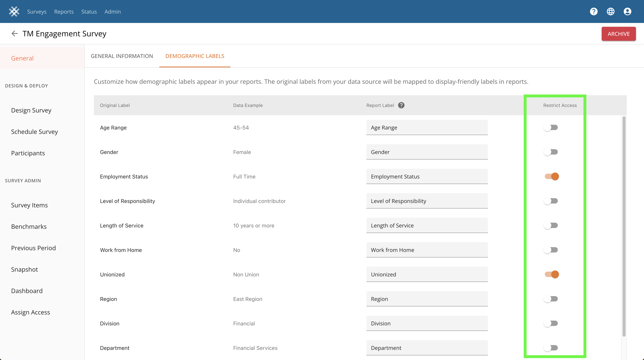This screenshot has width=644, height=360.
Task: Click the app logo icon
Action: [x=14, y=11]
